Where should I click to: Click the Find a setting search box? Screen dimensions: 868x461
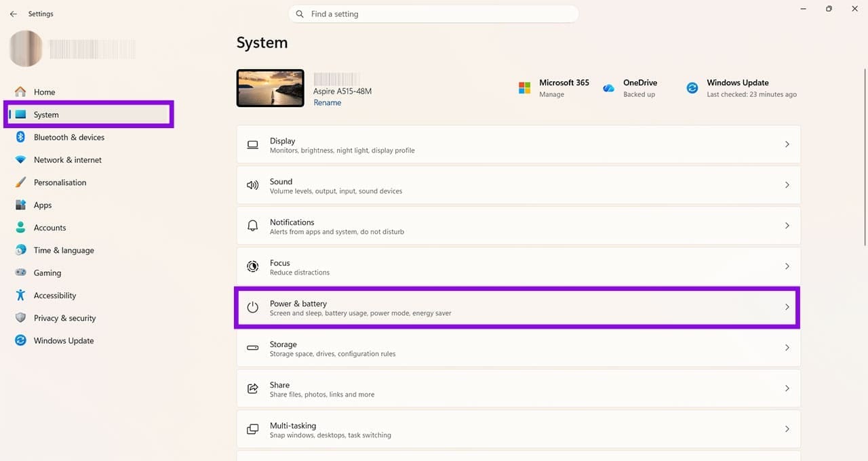point(433,14)
